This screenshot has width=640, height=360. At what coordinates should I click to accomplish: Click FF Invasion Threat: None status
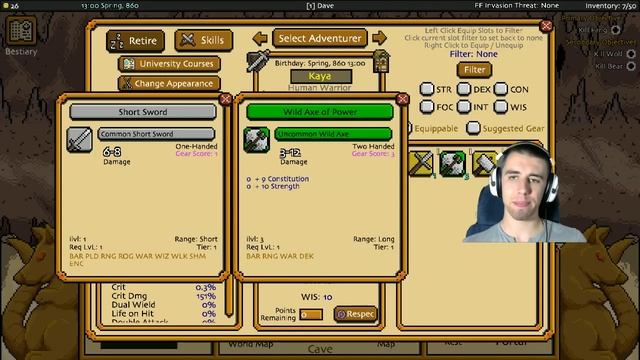tap(517, 6)
